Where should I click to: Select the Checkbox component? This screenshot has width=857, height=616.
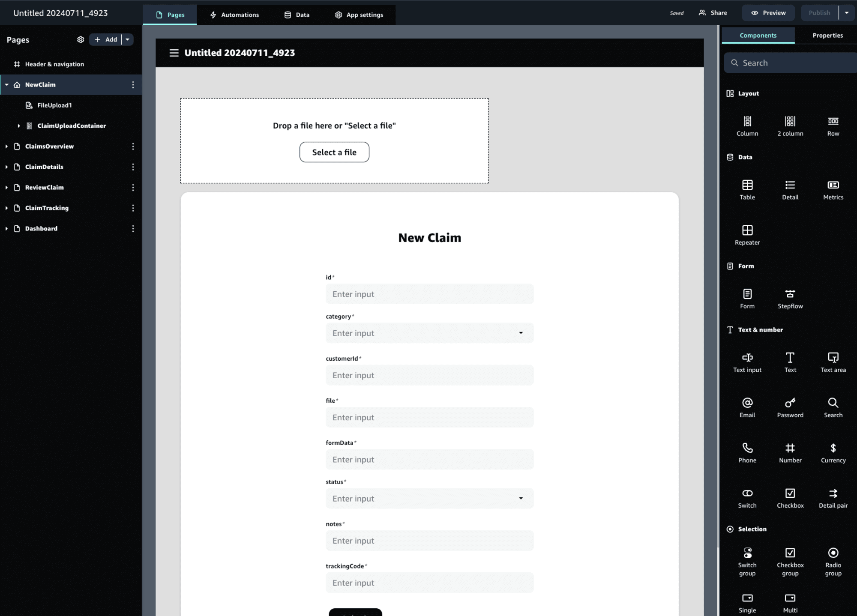click(790, 498)
